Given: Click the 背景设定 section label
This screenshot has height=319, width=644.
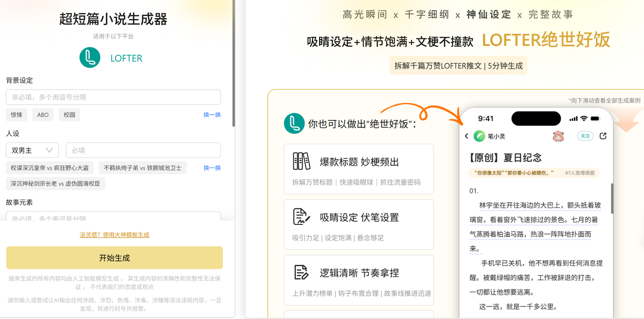Looking at the screenshot, I should click(20, 81).
